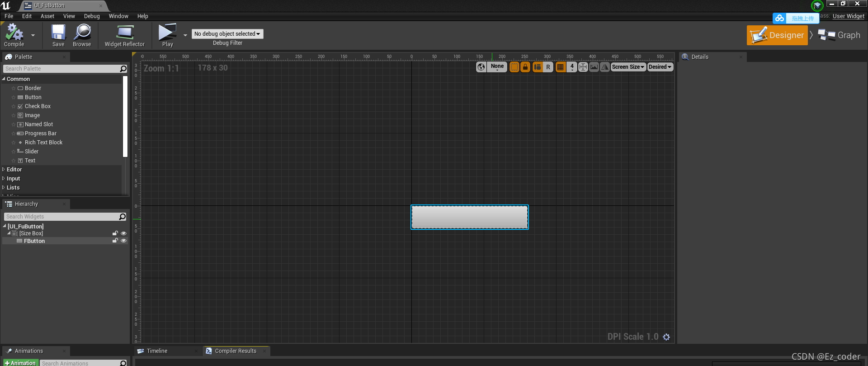Click the localization globe icon
Image resolution: width=868 pixels, height=366 pixels.
481,67
